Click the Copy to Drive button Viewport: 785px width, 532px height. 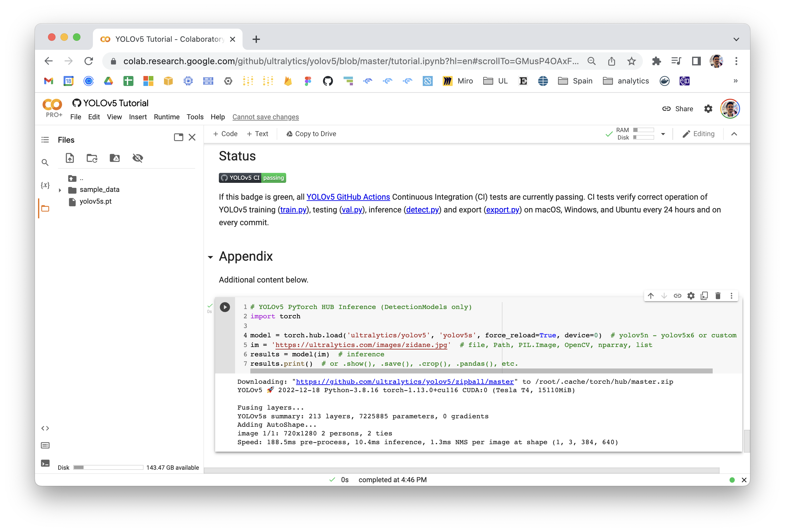click(311, 134)
